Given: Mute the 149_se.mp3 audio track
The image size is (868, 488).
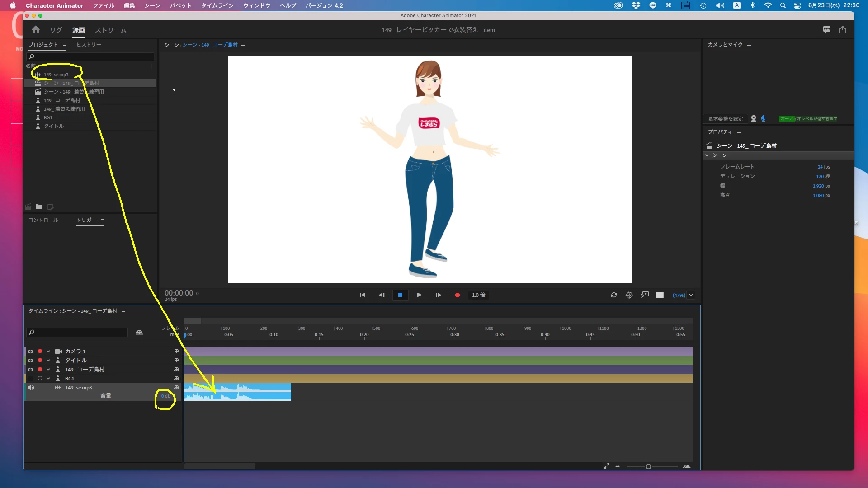Looking at the screenshot, I should 30,388.
